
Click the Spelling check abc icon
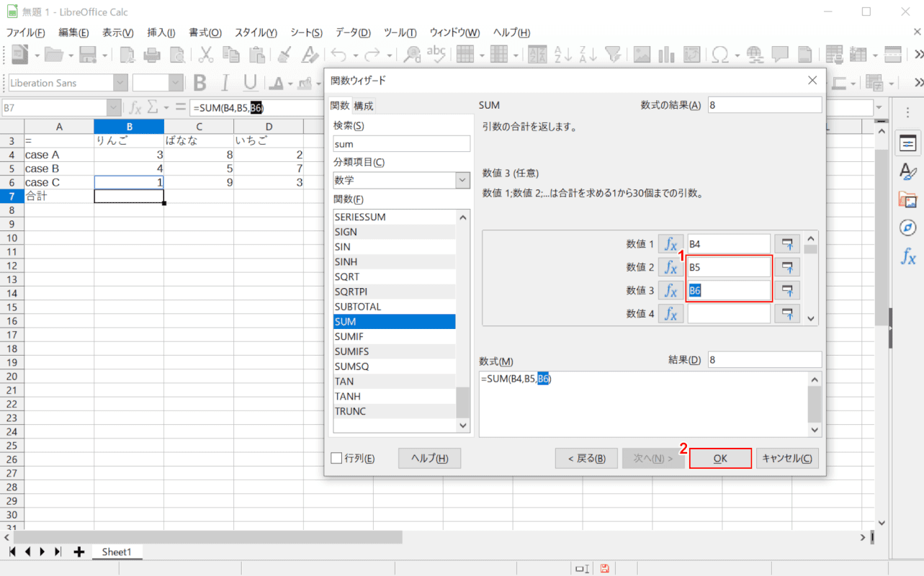coord(437,55)
